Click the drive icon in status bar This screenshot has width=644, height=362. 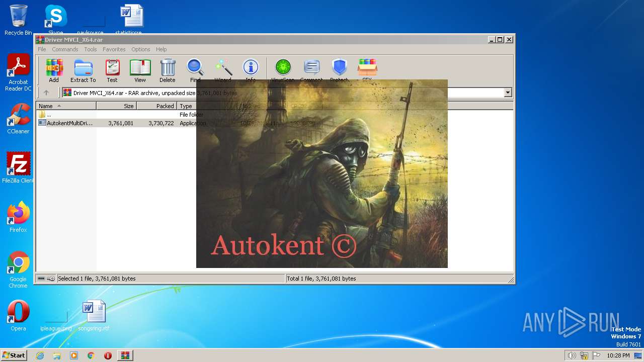[41, 279]
